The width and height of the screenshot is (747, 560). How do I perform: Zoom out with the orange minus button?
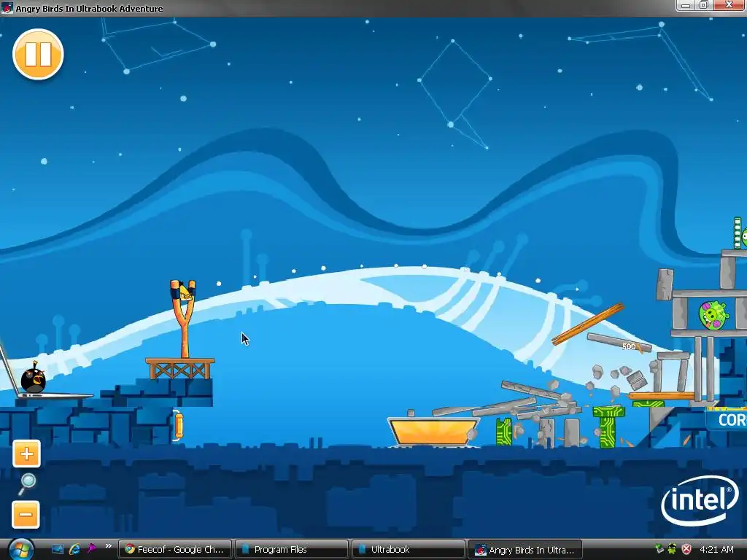(x=26, y=515)
